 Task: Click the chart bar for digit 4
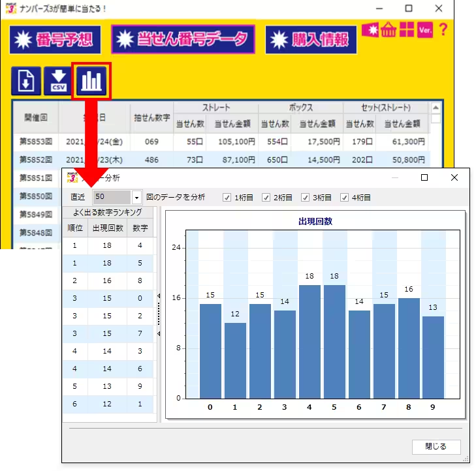pos(309,342)
